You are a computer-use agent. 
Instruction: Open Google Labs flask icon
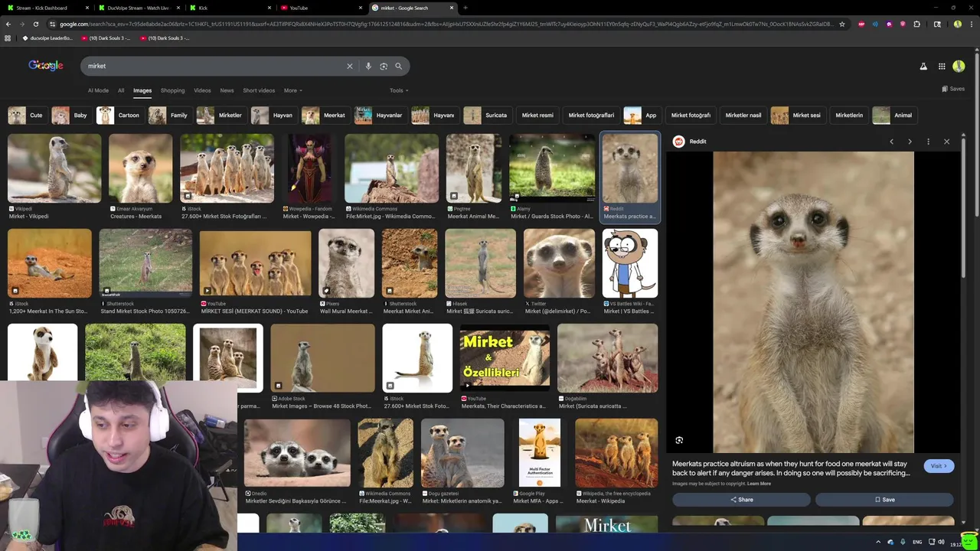(923, 67)
